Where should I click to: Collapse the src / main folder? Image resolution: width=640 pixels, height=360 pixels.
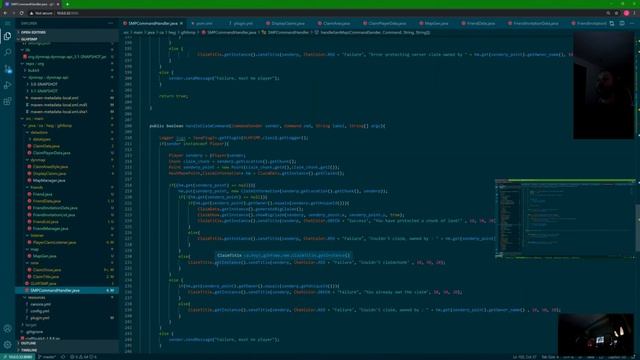point(67,119)
